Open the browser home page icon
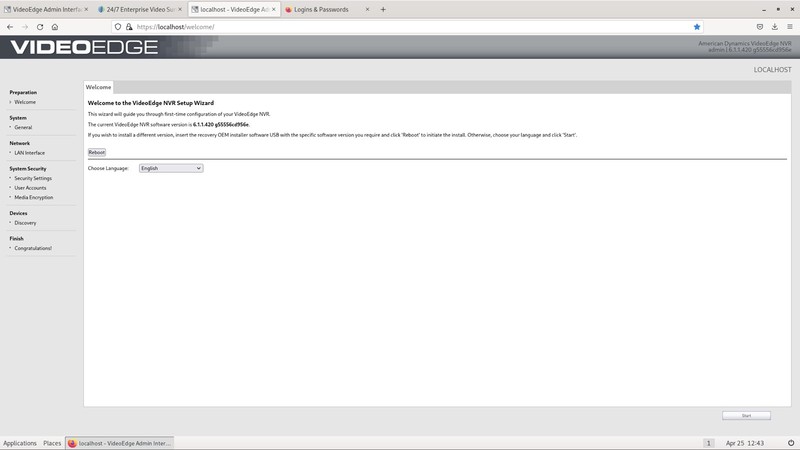This screenshot has height=450, width=800. 55,27
